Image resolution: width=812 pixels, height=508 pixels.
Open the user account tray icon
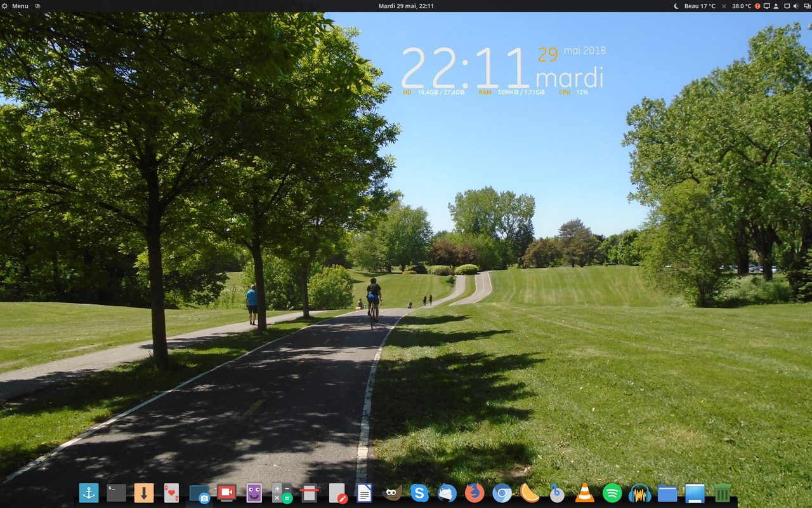tap(776, 6)
